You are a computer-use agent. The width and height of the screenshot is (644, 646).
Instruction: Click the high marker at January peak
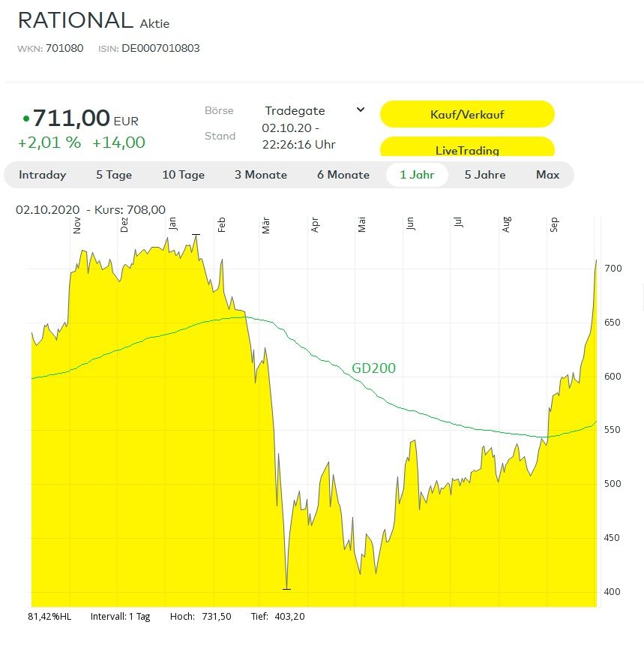pos(196,235)
